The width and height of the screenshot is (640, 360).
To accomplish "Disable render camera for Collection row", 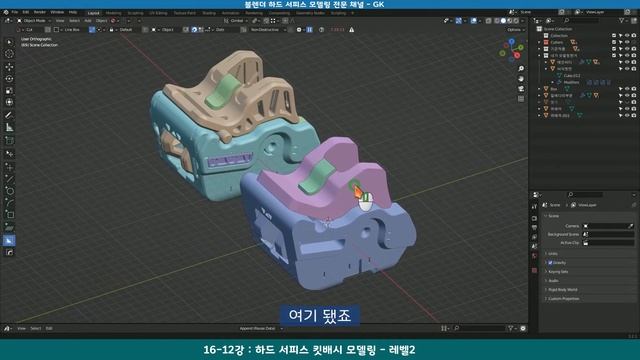I will click(x=633, y=36).
